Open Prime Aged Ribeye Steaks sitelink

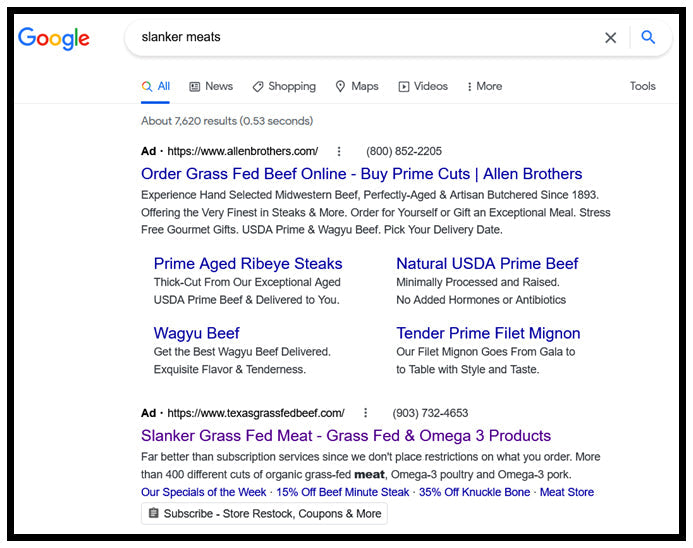point(248,264)
